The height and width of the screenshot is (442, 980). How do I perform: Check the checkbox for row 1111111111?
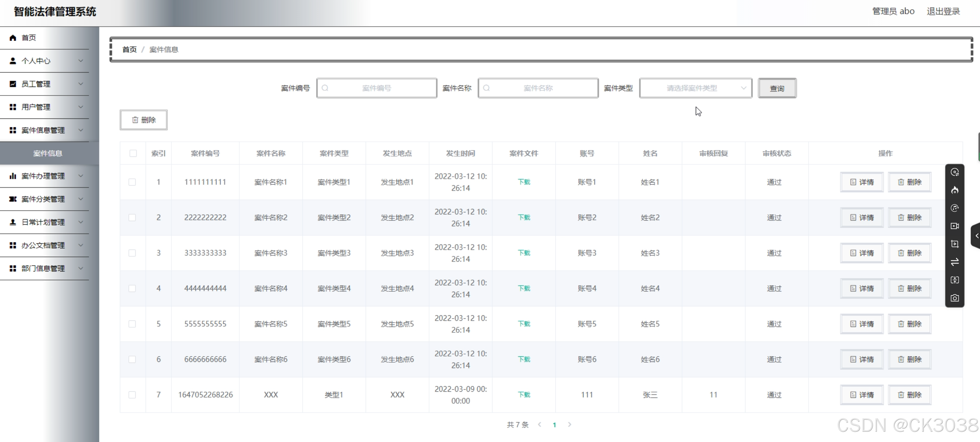[x=132, y=182]
